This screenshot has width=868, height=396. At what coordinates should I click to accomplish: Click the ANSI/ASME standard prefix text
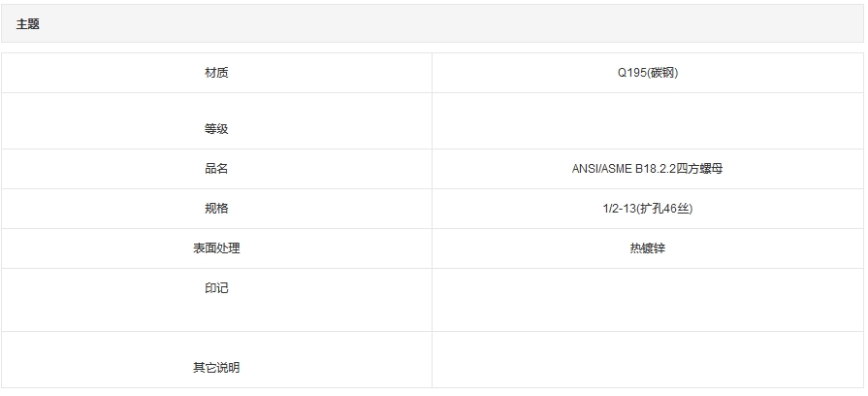601,169
